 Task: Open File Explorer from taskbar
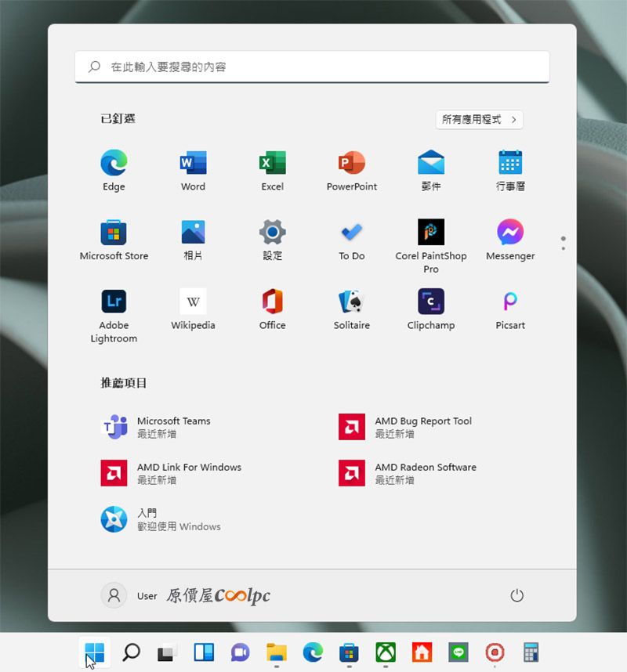(x=277, y=652)
